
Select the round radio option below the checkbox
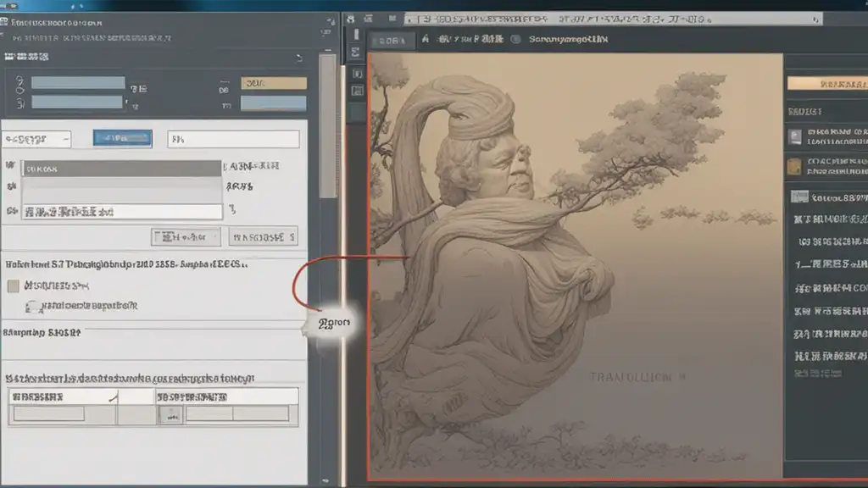coord(32,306)
